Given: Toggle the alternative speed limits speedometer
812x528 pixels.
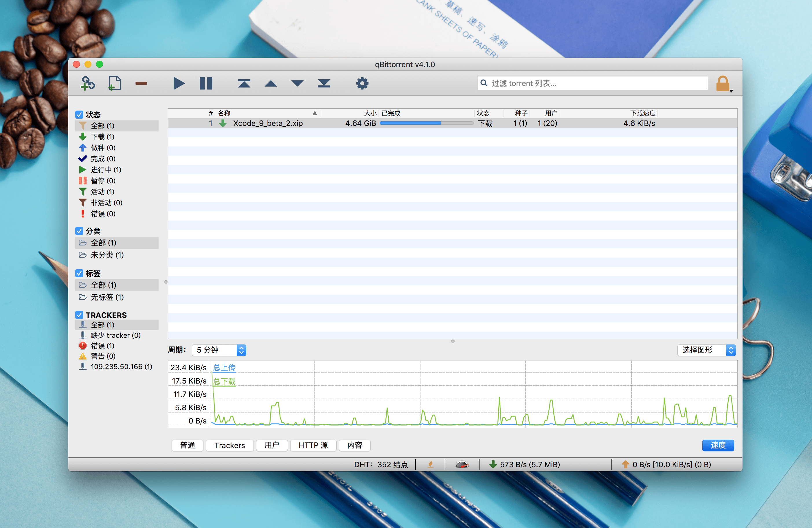Looking at the screenshot, I should tap(462, 465).
